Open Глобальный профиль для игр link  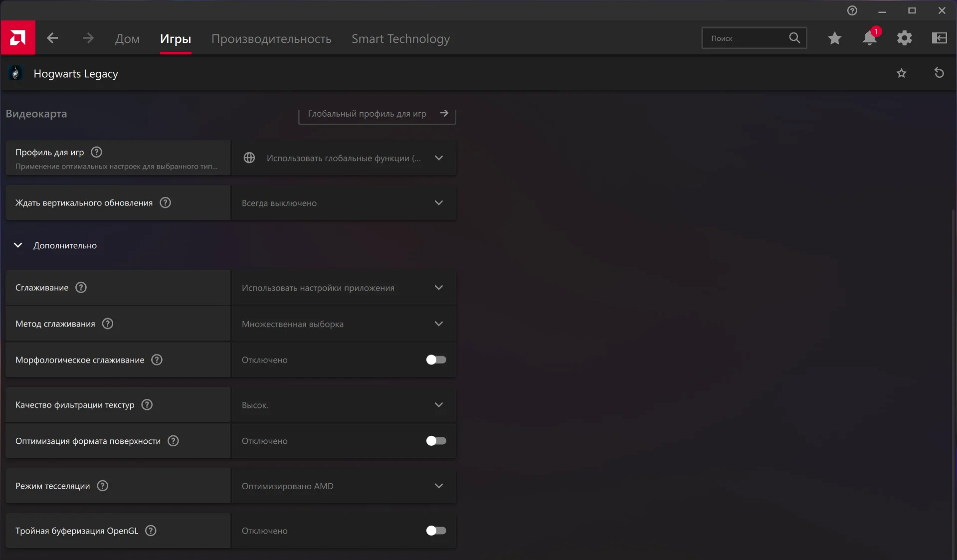click(x=377, y=114)
